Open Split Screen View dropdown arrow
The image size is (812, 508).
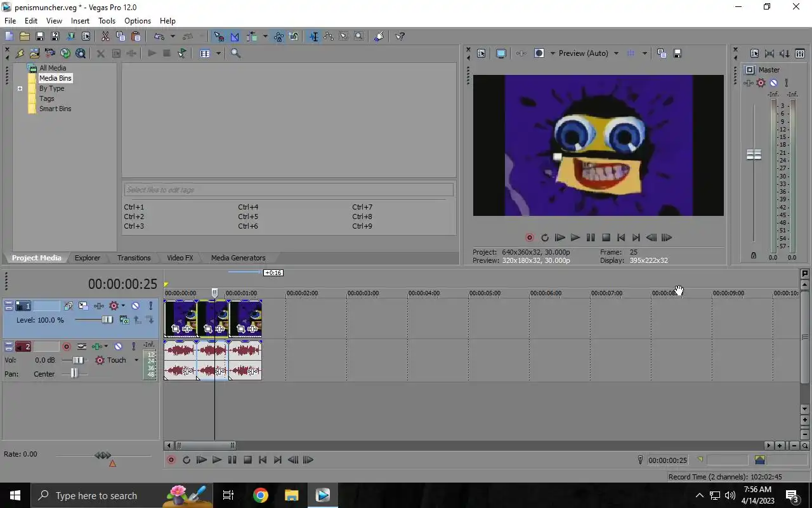(553, 53)
